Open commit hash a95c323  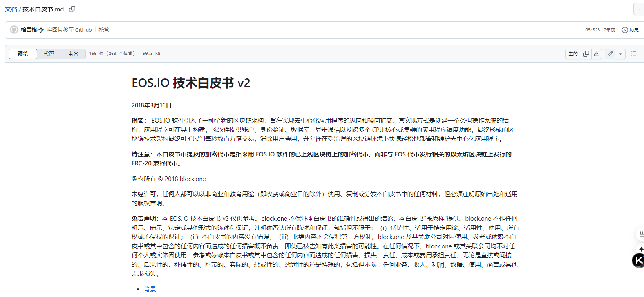591,30
